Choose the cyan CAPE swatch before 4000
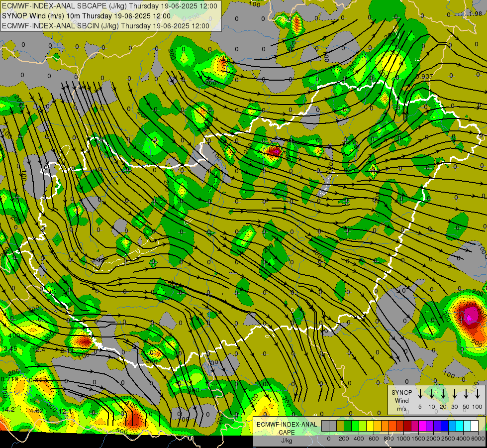The width and height of the screenshot is (487, 448). 460,426
